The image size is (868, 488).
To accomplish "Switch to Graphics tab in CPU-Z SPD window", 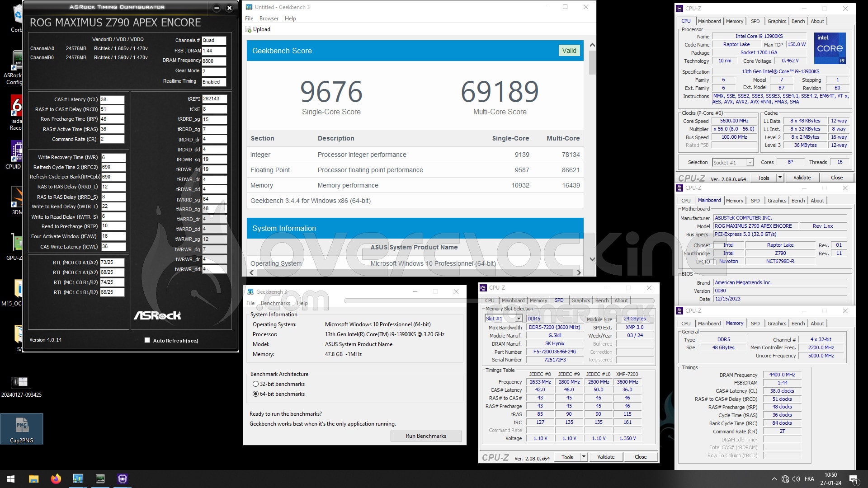I will (580, 300).
